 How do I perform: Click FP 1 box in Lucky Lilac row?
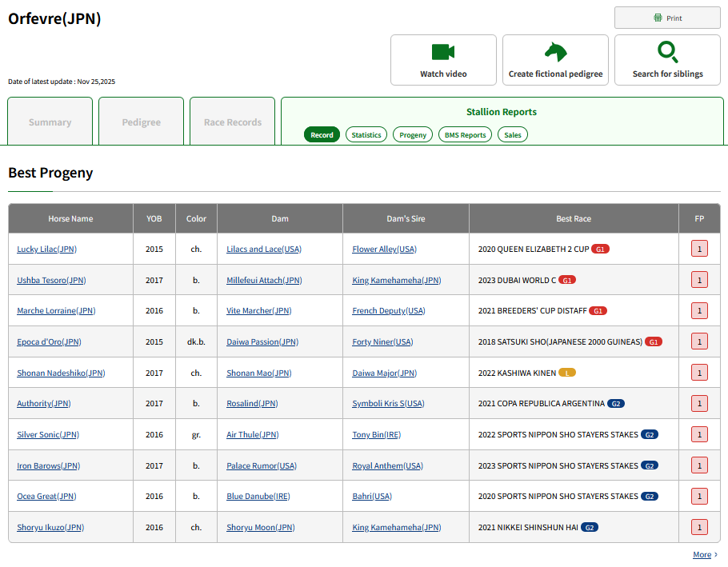pos(699,250)
